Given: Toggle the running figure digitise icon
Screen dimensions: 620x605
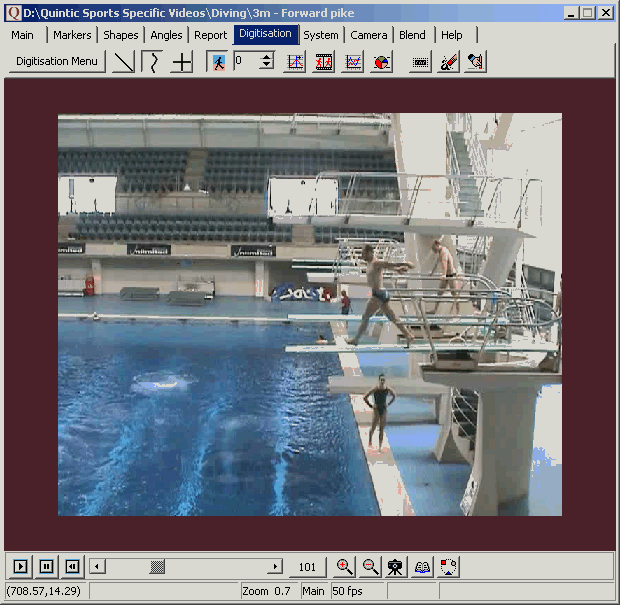Looking at the screenshot, I should coord(217,62).
